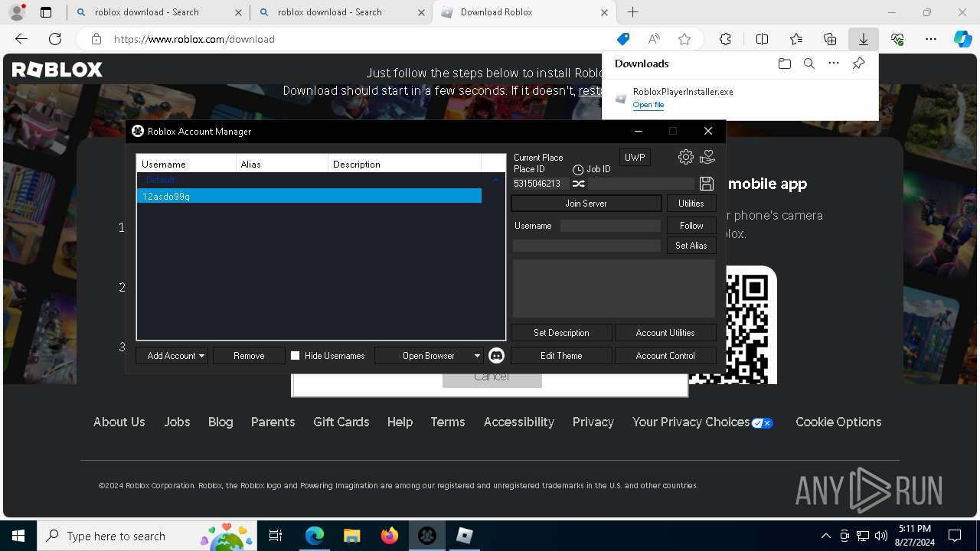Image resolution: width=980 pixels, height=551 pixels.
Task: Open the Favorites list icon
Action: coord(796,39)
